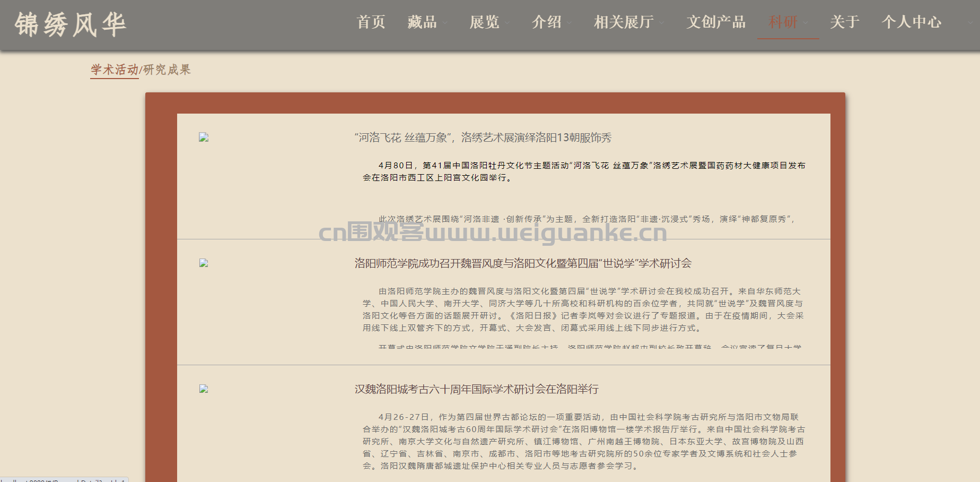The width and height of the screenshot is (980, 482).
Task: Open the 洛阳师范学院 魏晋风度 seminar article title
Action: point(523,264)
